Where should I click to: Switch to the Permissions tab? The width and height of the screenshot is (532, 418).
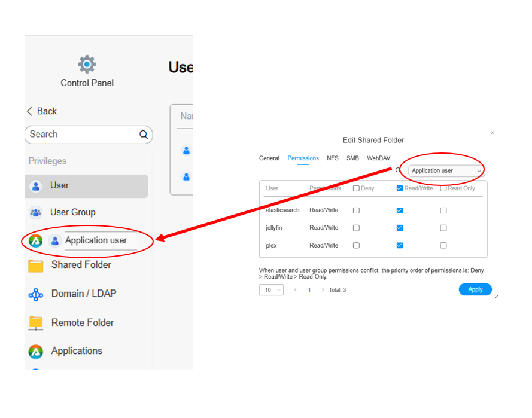click(303, 158)
